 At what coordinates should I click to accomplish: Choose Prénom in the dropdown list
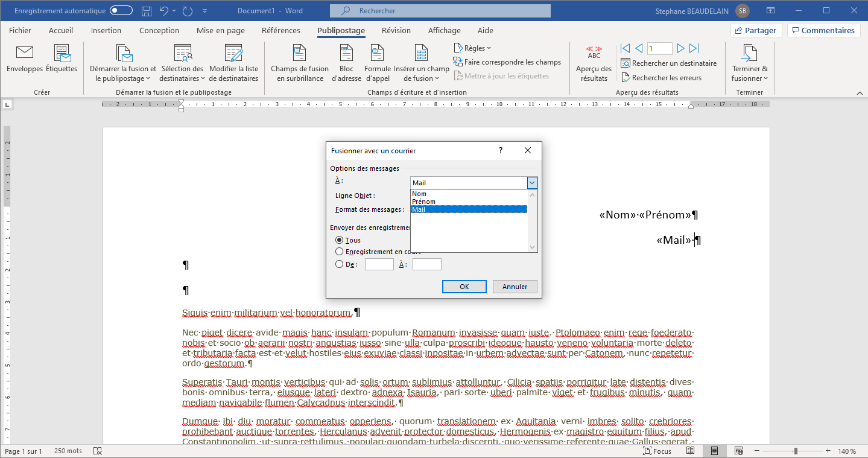[x=423, y=202]
